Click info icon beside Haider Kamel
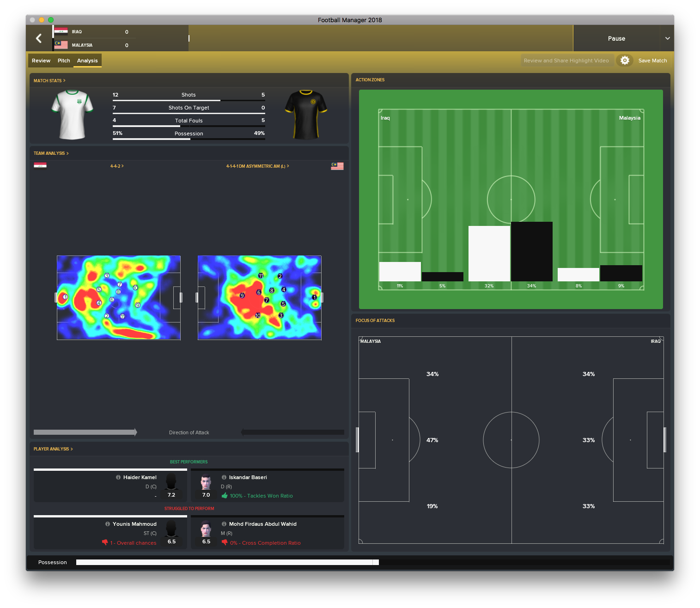Image resolution: width=700 pixels, height=608 pixels. 118,477
